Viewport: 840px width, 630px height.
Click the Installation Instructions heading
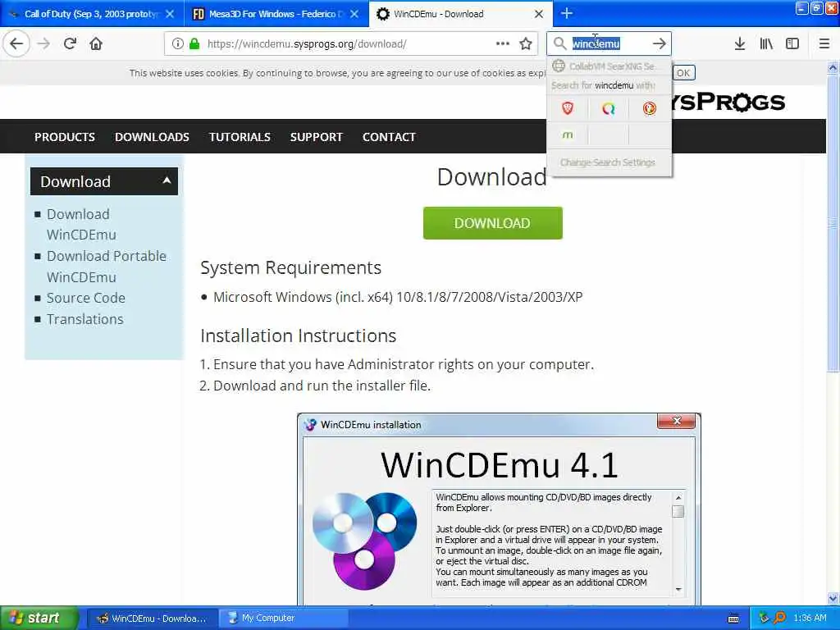coord(299,336)
